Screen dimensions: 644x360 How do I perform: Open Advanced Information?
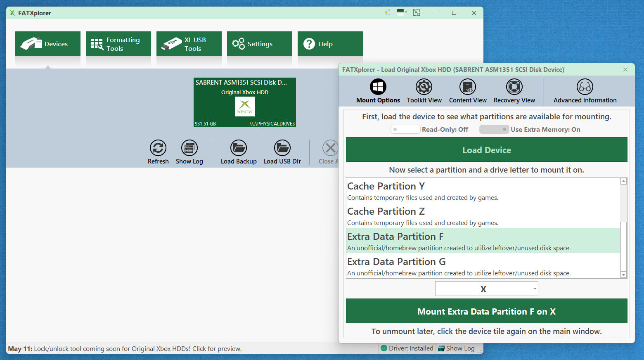point(585,88)
